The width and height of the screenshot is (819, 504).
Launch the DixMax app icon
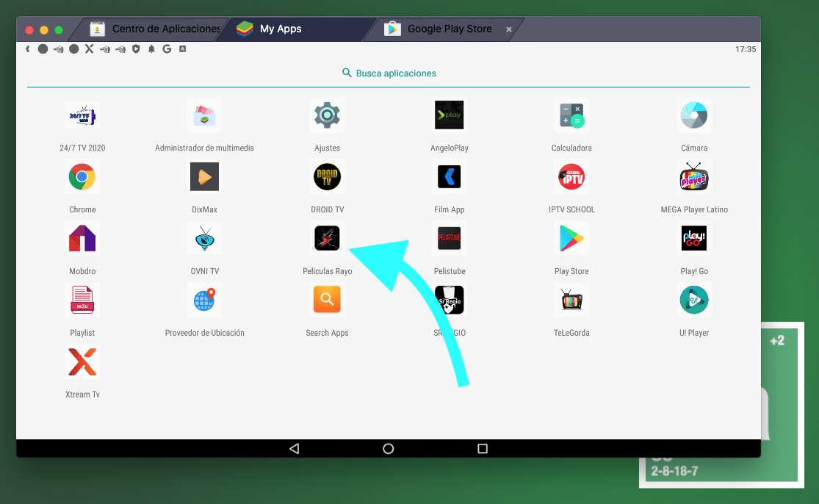click(204, 177)
